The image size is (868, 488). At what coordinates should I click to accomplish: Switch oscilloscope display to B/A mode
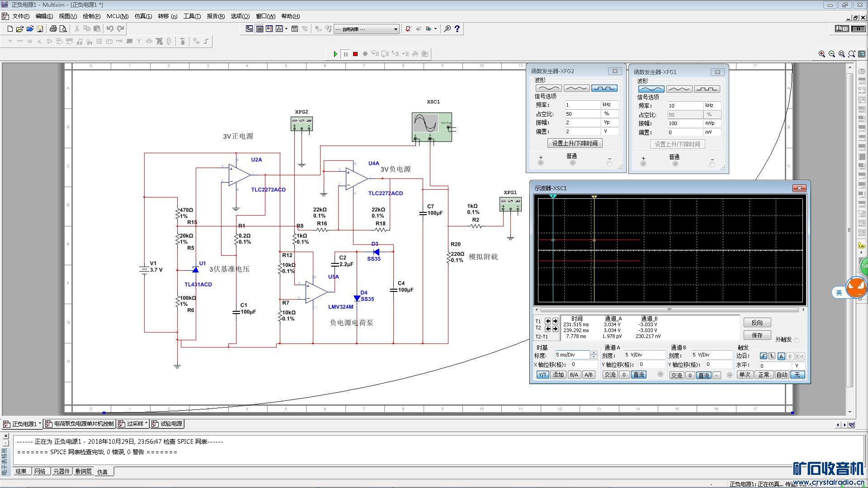click(x=574, y=375)
